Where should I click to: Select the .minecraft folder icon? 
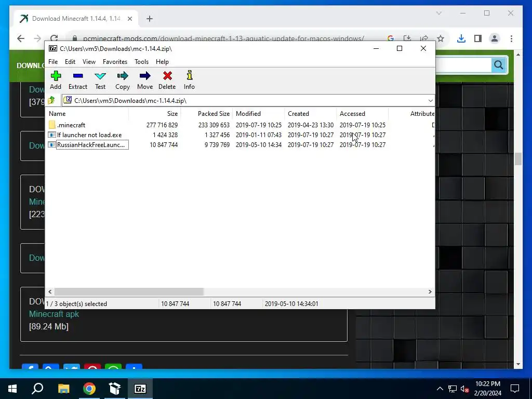[52, 125]
